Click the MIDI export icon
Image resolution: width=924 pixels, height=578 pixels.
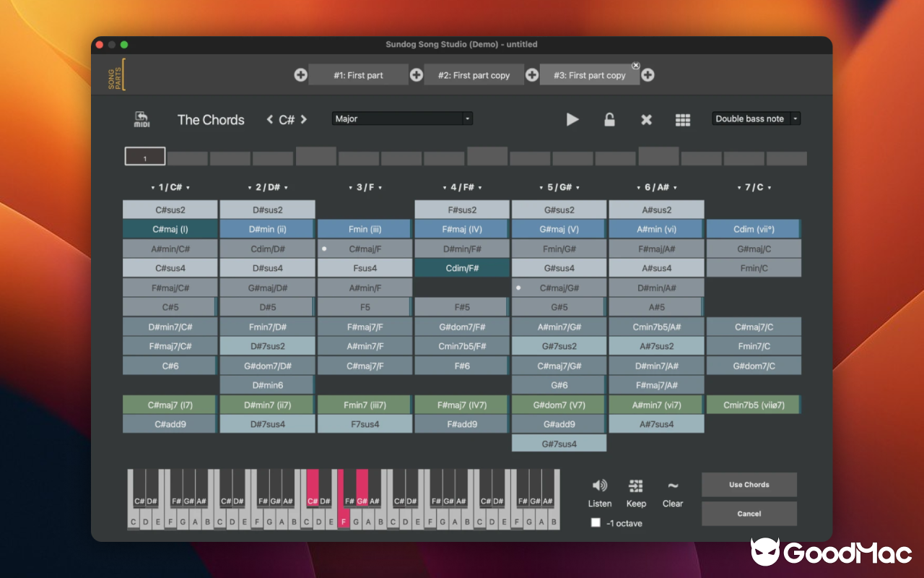pos(141,119)
